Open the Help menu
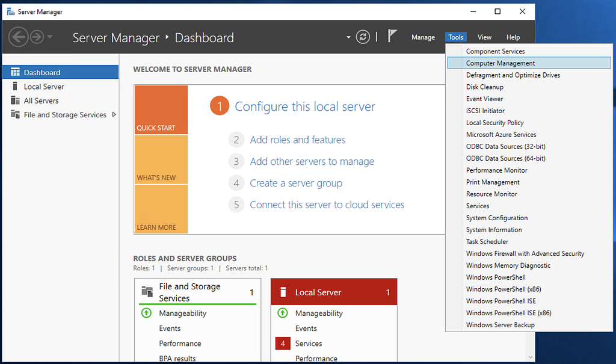616x364 pixels. click(x=513, y=37)
